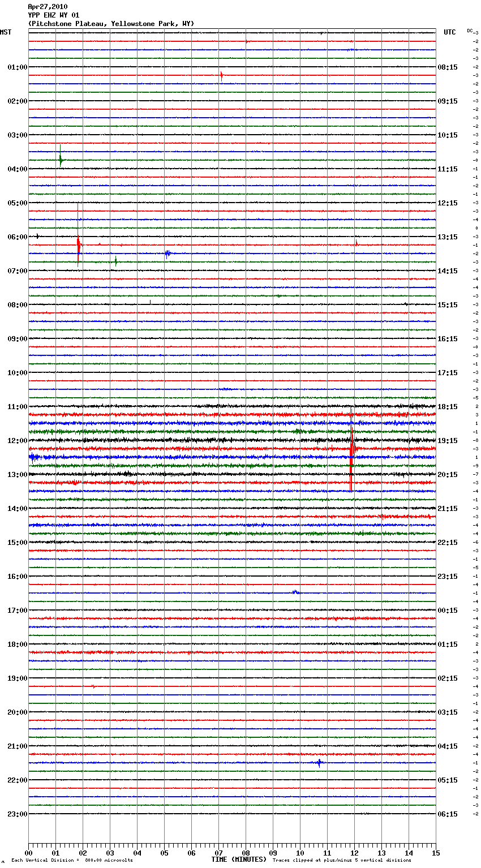
Task: Click the 05 minute tick label
Action: point(164,853)
